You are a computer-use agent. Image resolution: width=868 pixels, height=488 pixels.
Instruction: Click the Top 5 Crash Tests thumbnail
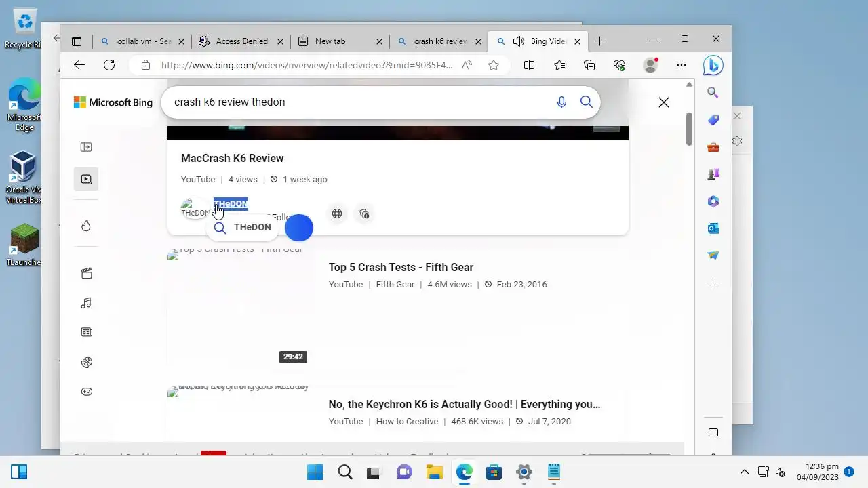coord(241,308)
